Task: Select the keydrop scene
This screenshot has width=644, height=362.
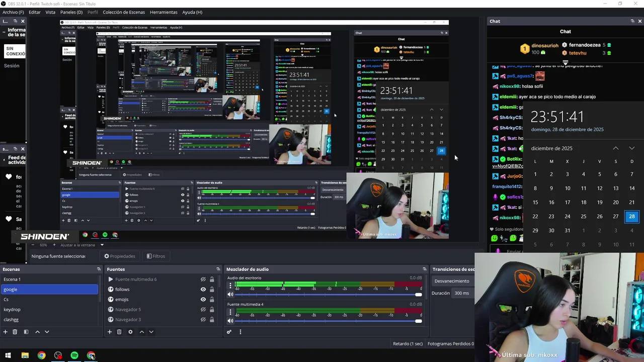Action: [x=49, y=310]
